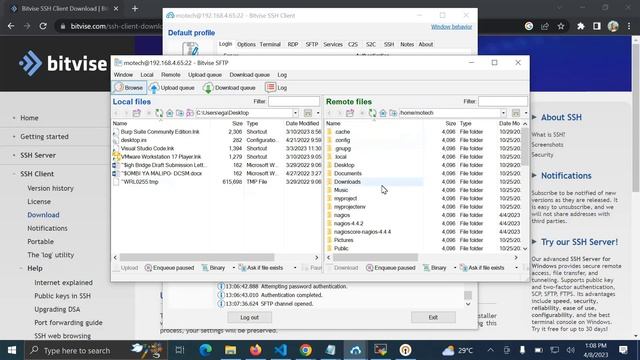Toggle remote Enqueue paused option
640x360 pixels.
391,268
